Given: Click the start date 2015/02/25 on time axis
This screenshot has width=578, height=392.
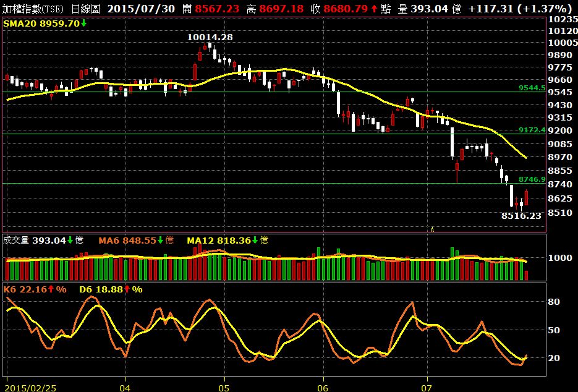Looking at the screenshot, I should click(x=30, y=388).
